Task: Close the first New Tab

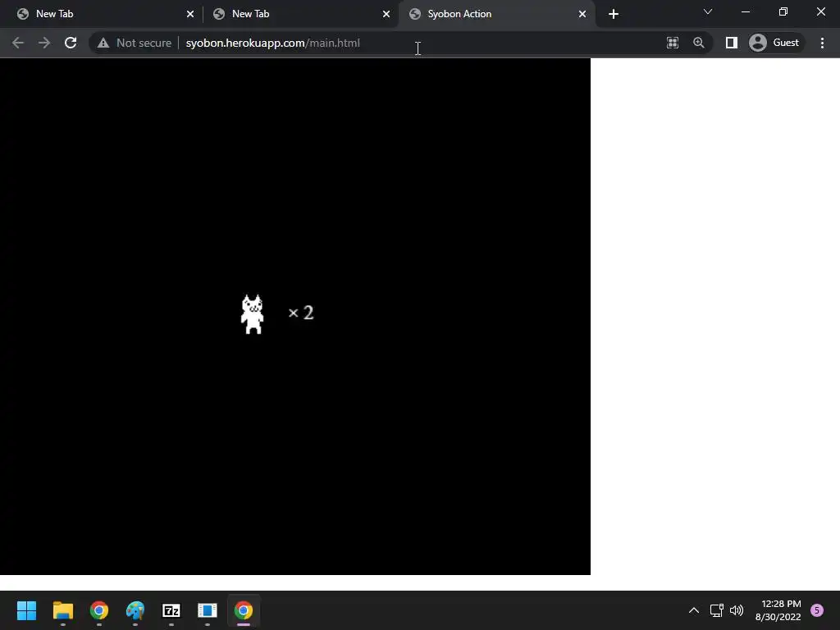Action: [x=190, y=14]
